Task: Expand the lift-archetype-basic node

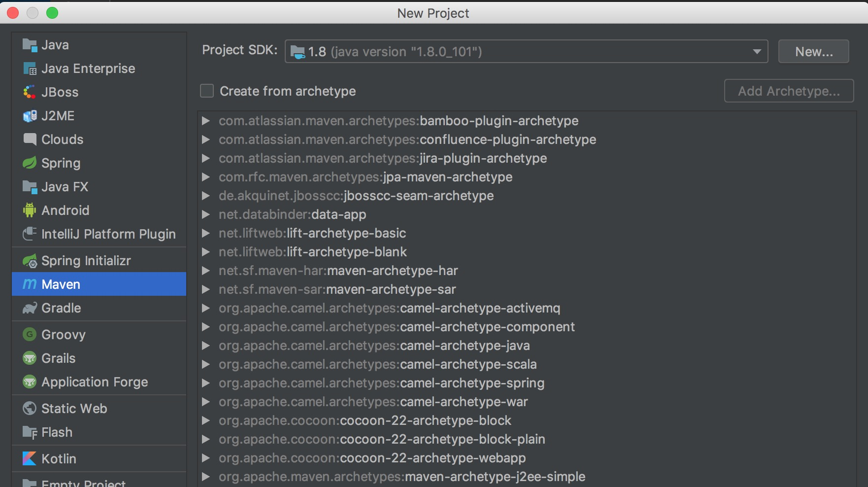Action: point(206,233)
